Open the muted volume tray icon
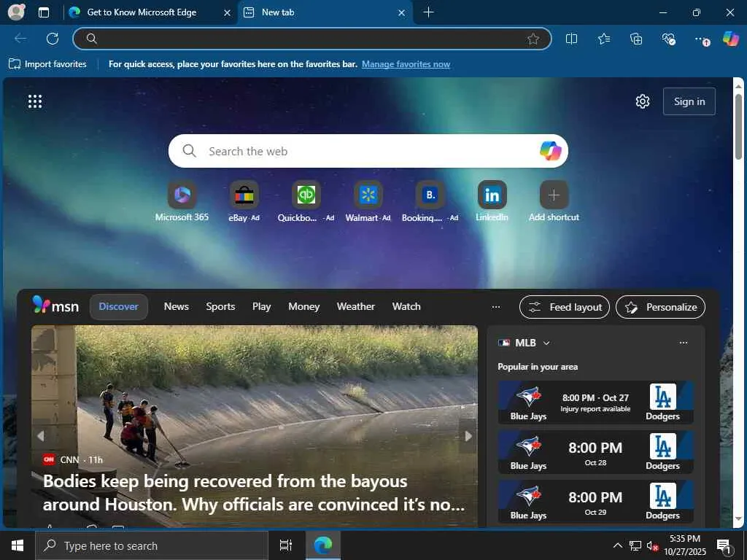Image resolution: width=747 pixels, height=560 pixels. click(x=652, y=545)
